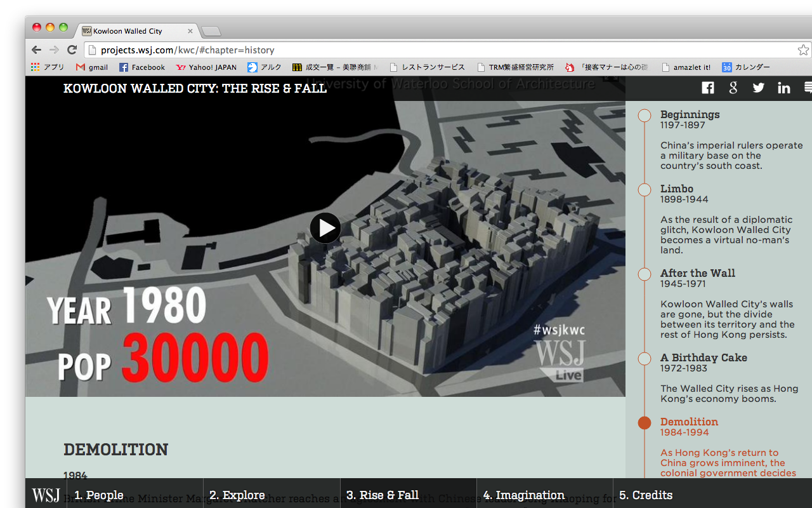Go to 5. Credits section
Screen dimensions: 812x508
pos(646,495)
